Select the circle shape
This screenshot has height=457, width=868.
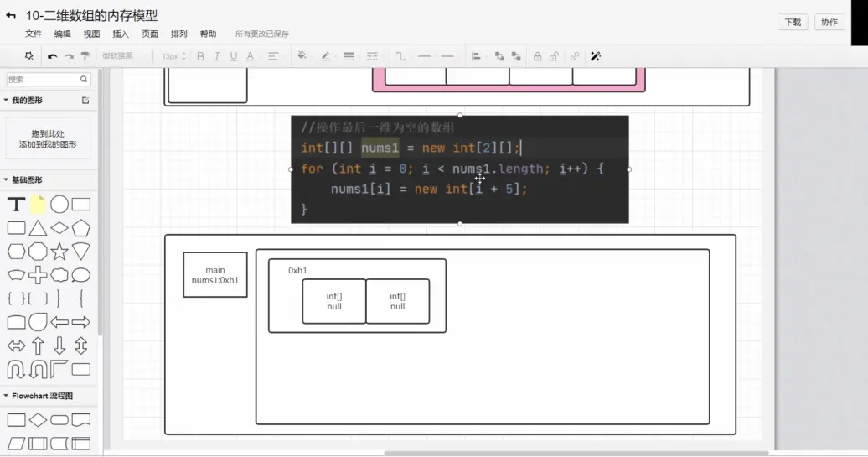[x=59, y=205]
